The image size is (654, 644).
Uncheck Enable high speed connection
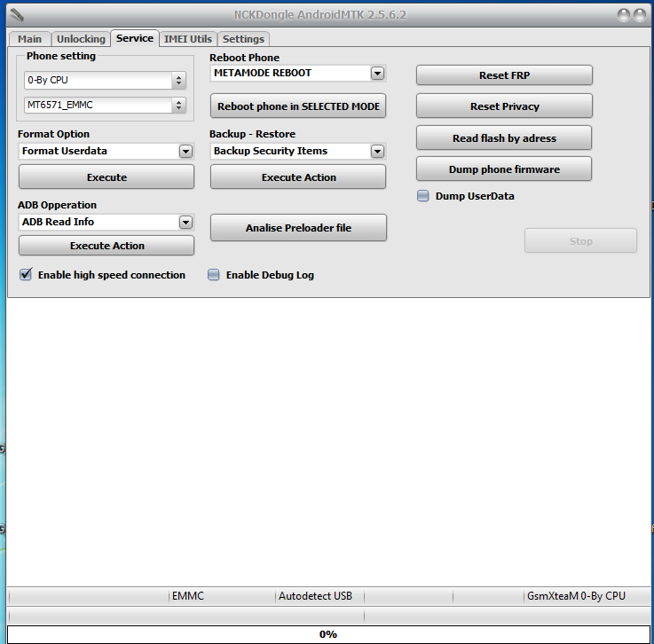click(26, 274)
